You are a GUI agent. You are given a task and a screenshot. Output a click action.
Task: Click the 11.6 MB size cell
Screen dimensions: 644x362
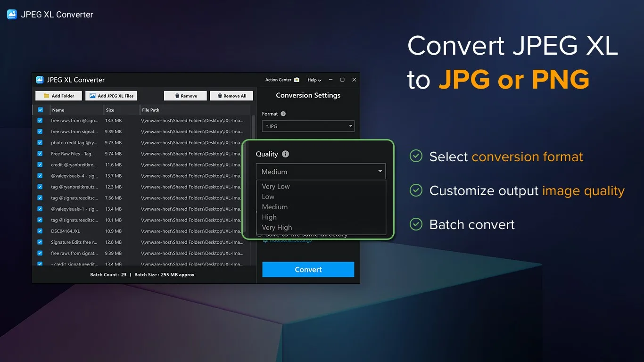[x=113, y=165]
